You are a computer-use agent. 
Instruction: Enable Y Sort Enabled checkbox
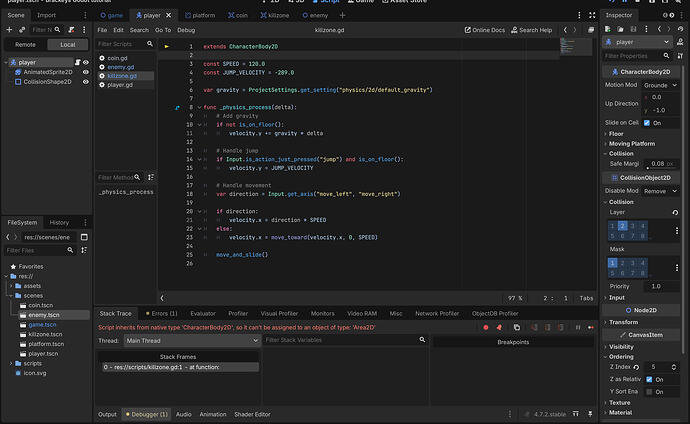tap(649, 391)
